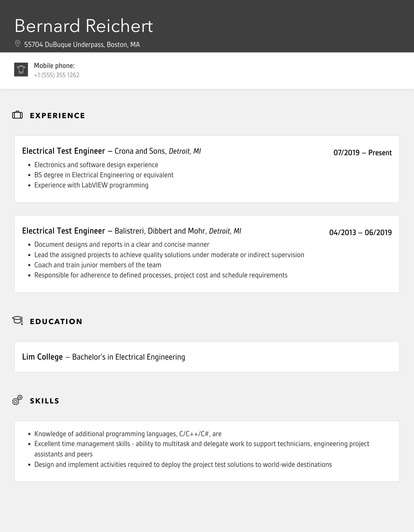414x532 pixels.
Task: Click the Mobile phone label
Action: pyautogui.click(x=54, y=66)
